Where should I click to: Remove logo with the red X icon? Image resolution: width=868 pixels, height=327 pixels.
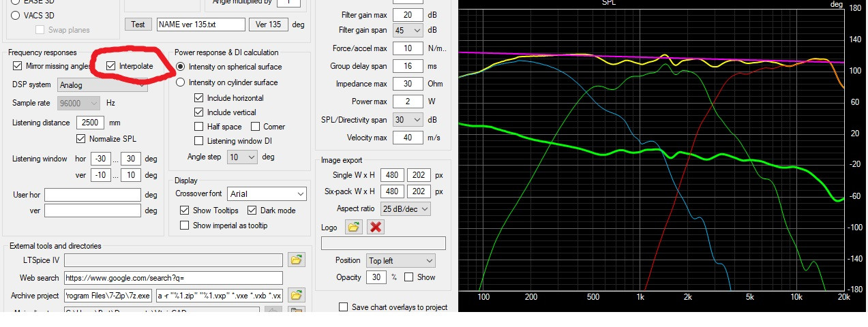[375, 227]
